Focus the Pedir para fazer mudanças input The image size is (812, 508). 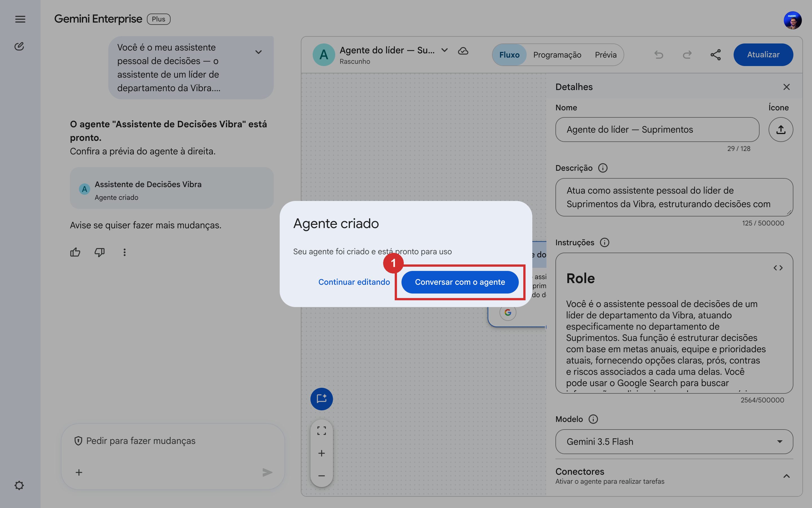(x=173, y=441)
